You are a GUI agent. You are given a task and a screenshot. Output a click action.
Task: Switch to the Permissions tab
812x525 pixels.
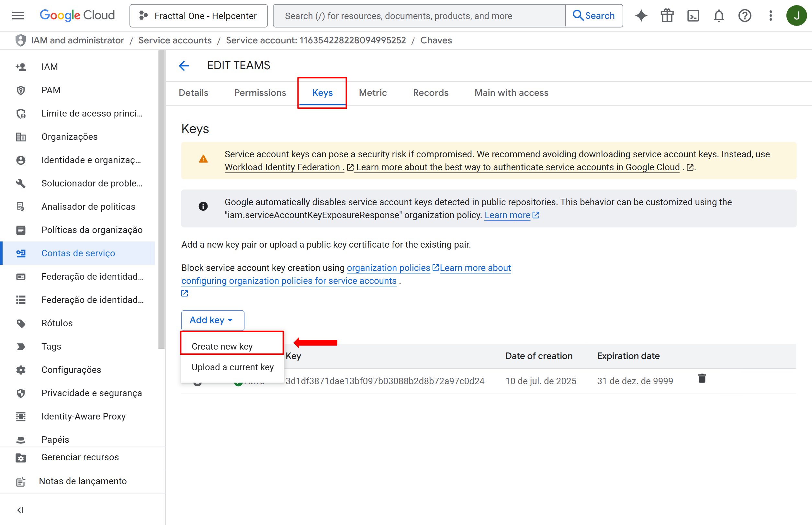(260, 93)
